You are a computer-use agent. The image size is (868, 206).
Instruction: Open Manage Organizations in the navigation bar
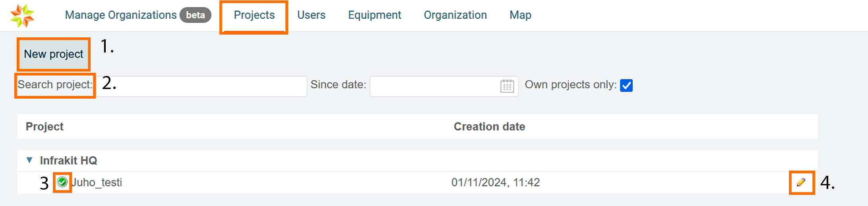pos(121,15)
